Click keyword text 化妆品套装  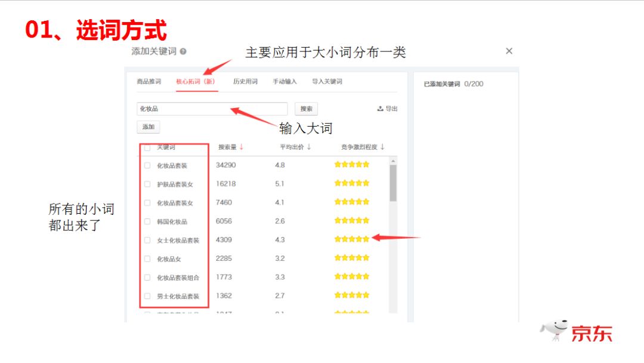[x=172, y=165]
